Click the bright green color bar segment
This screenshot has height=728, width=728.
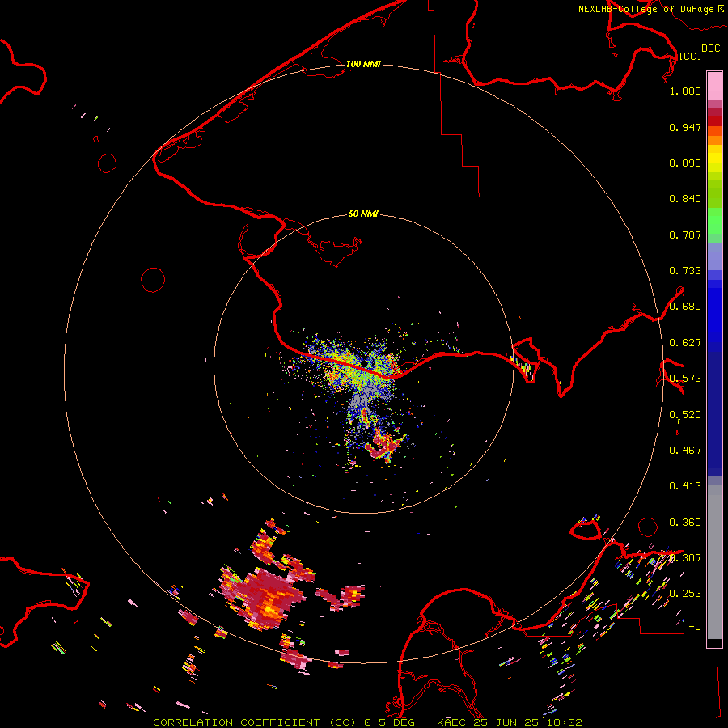pos(714,221)
